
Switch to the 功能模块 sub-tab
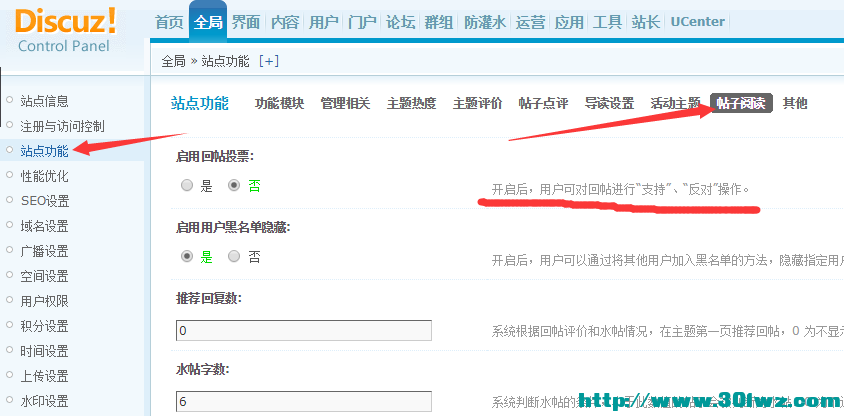click(279, 103)
